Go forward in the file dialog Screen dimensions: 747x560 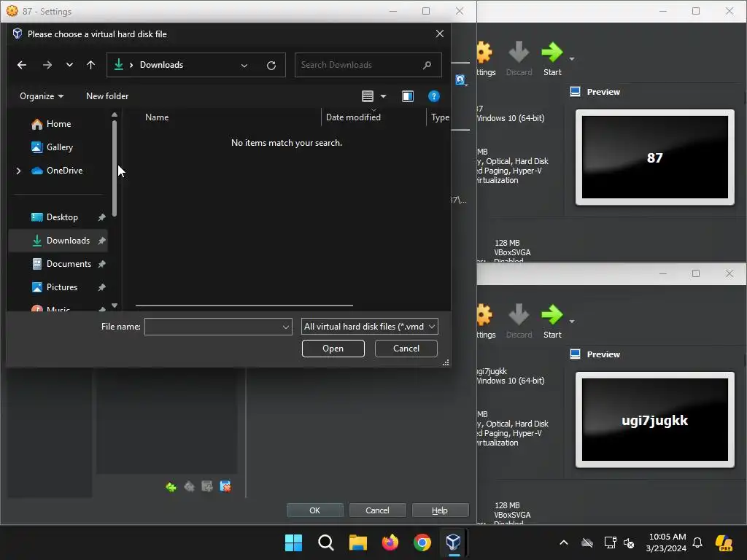pyautogui.click(x=47, y=65)
